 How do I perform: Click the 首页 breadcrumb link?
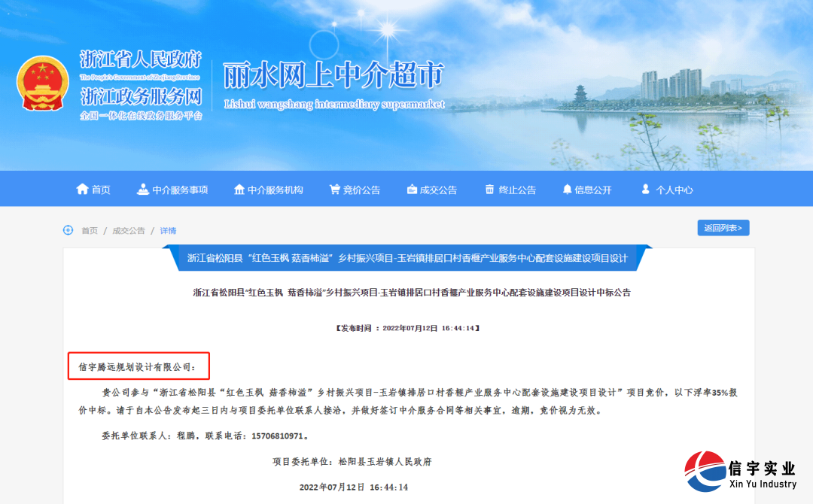[x=89, y=230]
